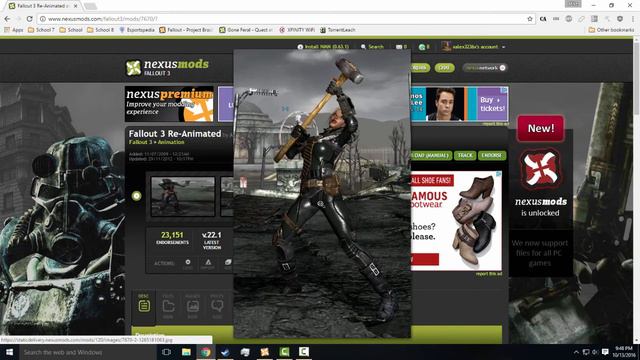The height and width of the screenshot is (360, 640).
Task: Click the taskbar clock and date
Action: click(624, 352)
